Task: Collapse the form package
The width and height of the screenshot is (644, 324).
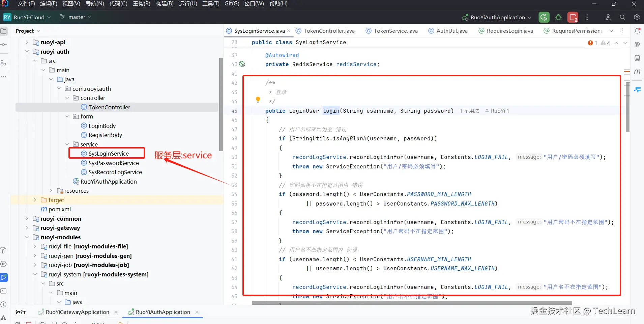Action: point(67,116)
